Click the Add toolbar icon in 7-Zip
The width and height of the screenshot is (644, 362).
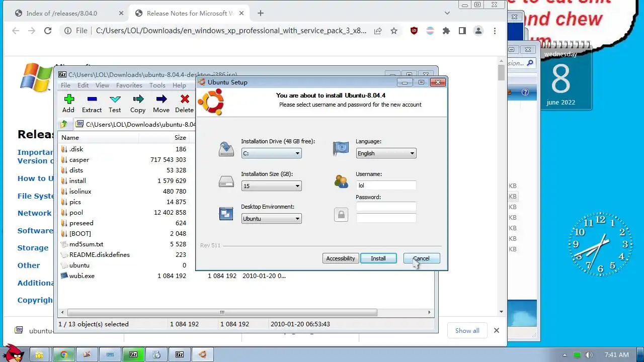(68, 104)
